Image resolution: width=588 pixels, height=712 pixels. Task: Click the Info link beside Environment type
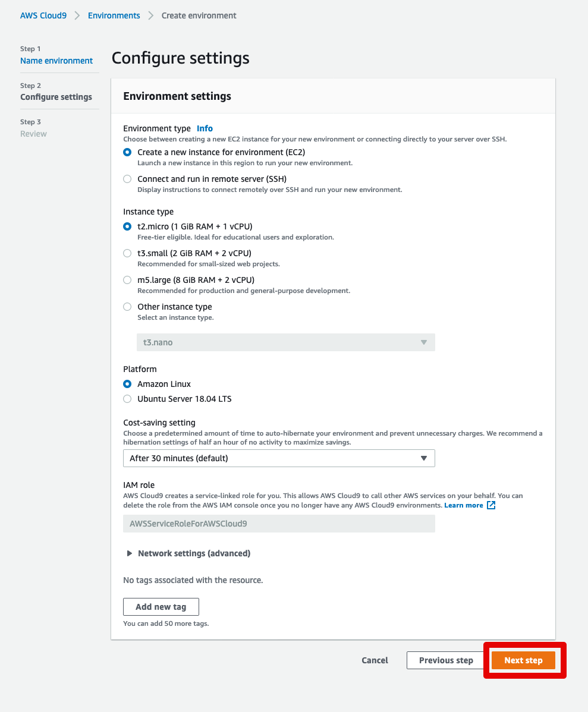pyautogui.click(x=205, y=128)
